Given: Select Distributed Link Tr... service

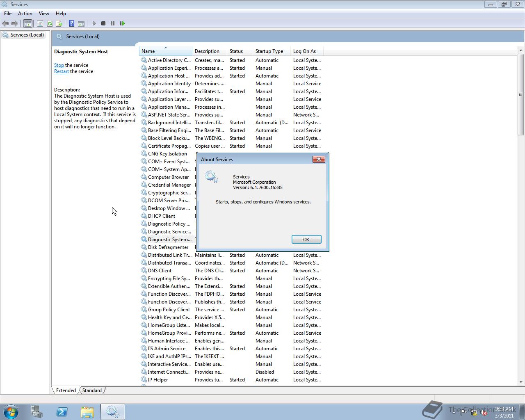Looking at the screenshot, I should point(169,255).
